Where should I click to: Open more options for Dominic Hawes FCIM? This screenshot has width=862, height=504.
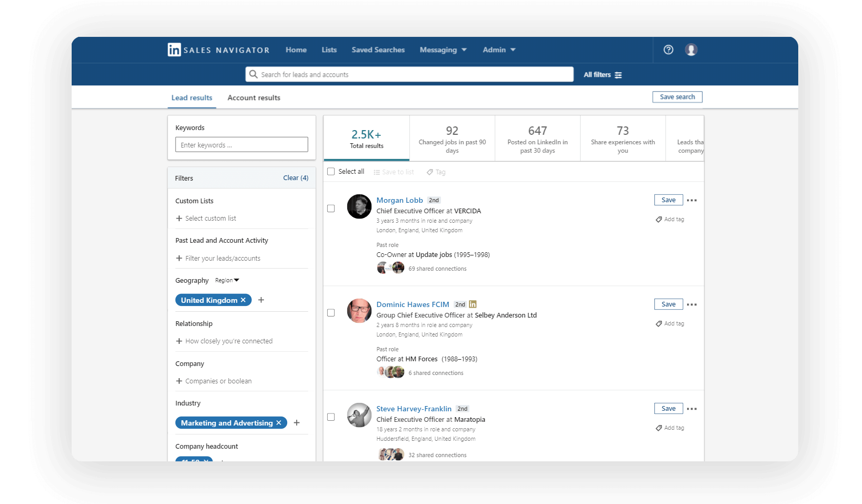[692, 304]
